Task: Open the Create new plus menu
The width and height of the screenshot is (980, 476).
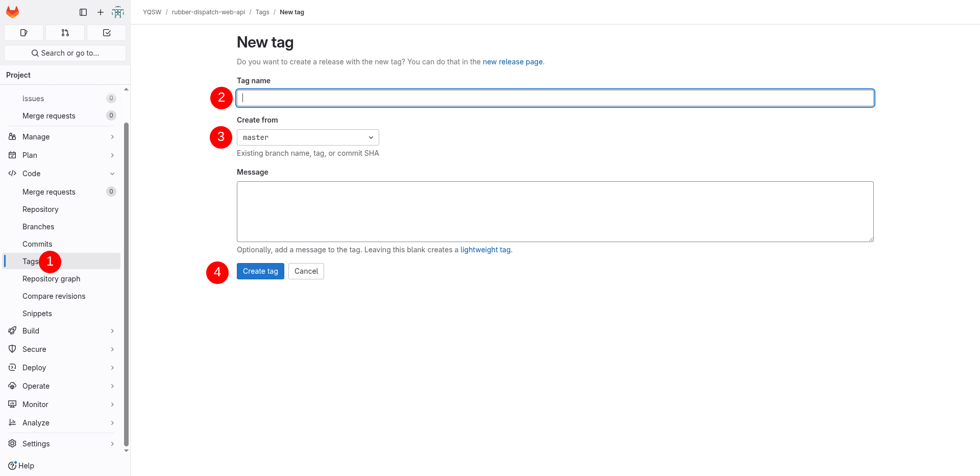Action: [x=101, y=12]
